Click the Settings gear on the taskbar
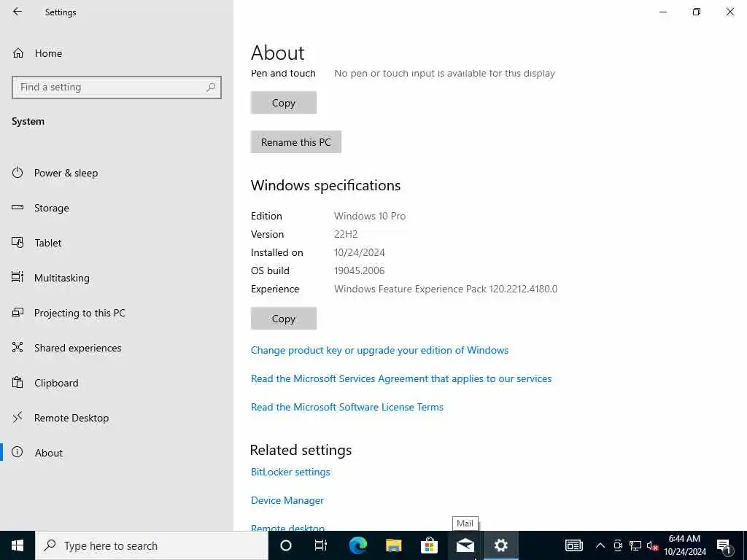This screenshot has width=747, height=560. pyautogui.click(x=500, y=545)
